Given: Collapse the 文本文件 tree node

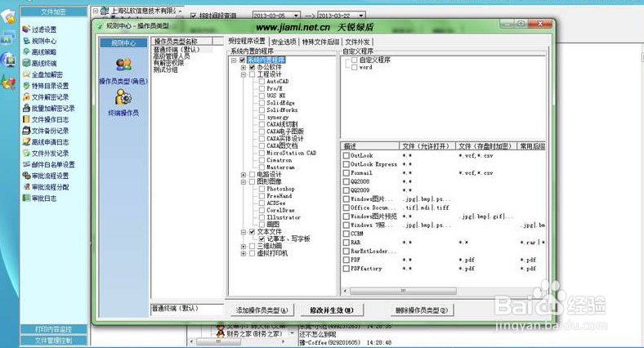Looking at the screenshot, I should 244,232.
